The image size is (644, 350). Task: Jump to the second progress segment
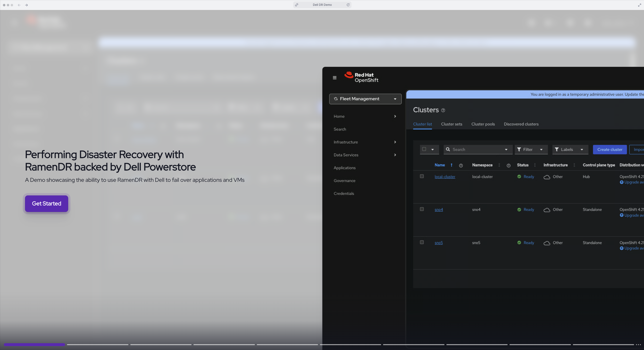pyautogui.click(x=98, y=345)
